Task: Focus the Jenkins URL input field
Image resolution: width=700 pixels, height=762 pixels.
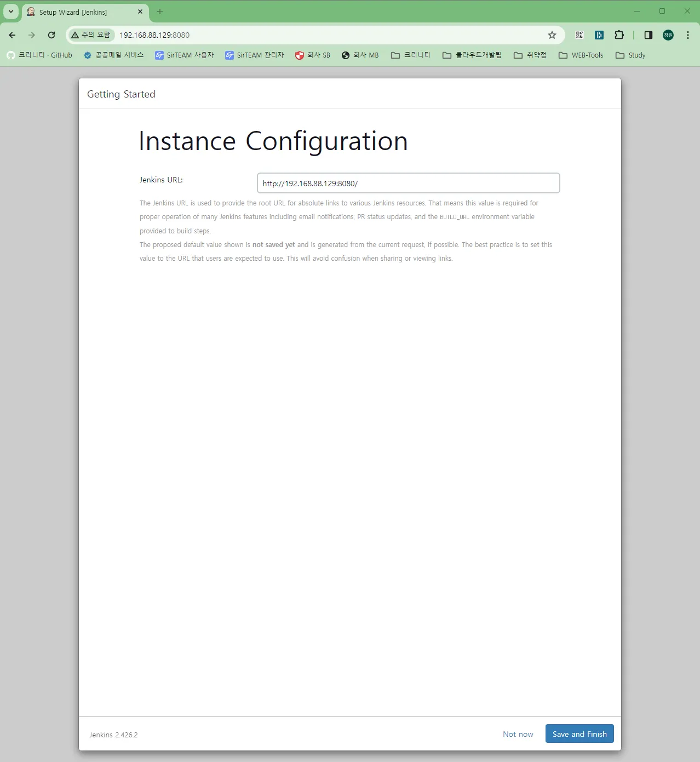Action: click(x=408, y=183)
